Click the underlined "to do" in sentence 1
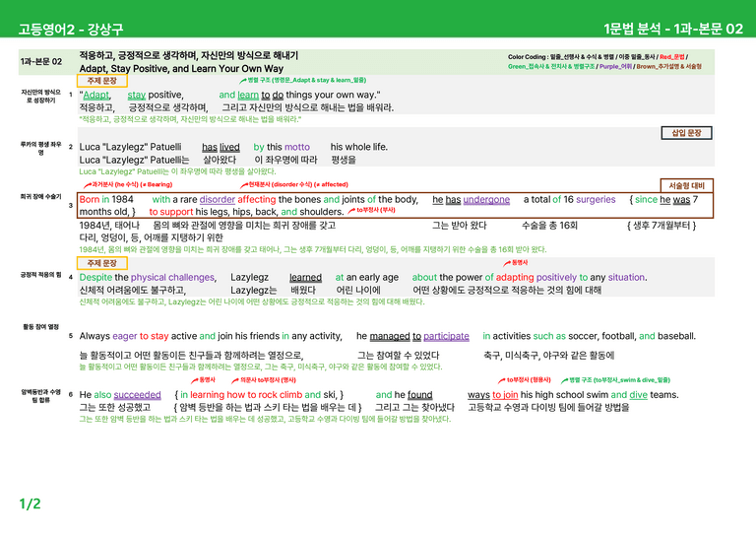The height and width of the screenshot is (535, 756). coord(273,95)
